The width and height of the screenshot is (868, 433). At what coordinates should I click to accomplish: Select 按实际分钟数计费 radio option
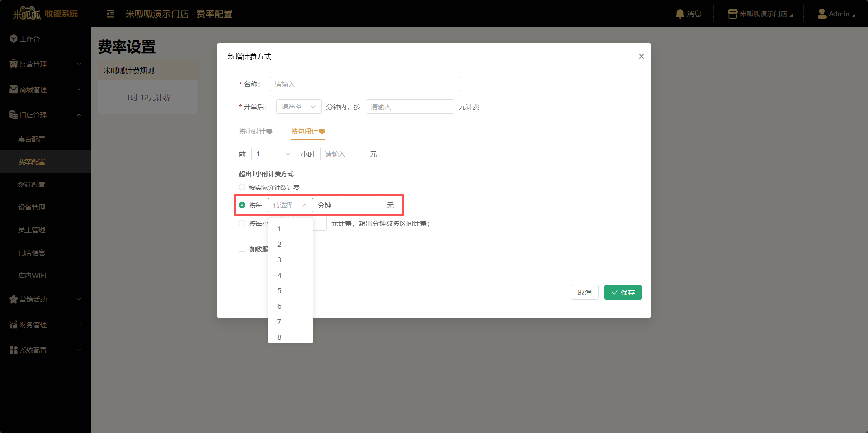[242, 187]
